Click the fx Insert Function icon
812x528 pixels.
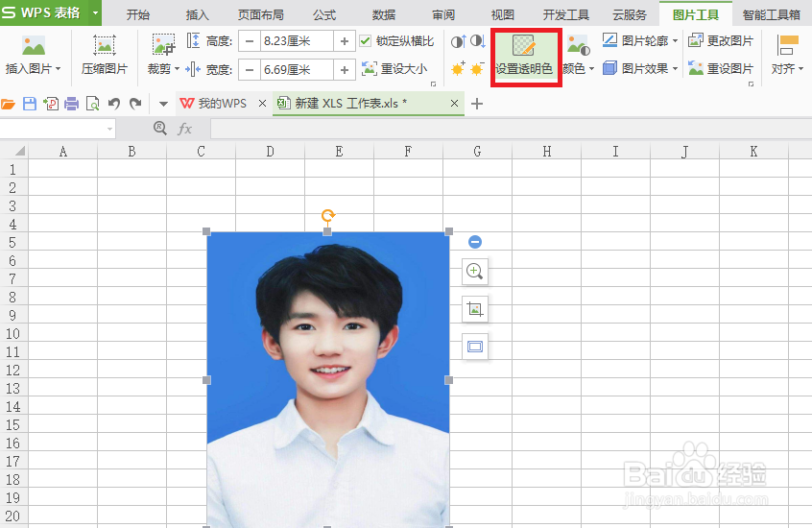[x=185, y=129]
